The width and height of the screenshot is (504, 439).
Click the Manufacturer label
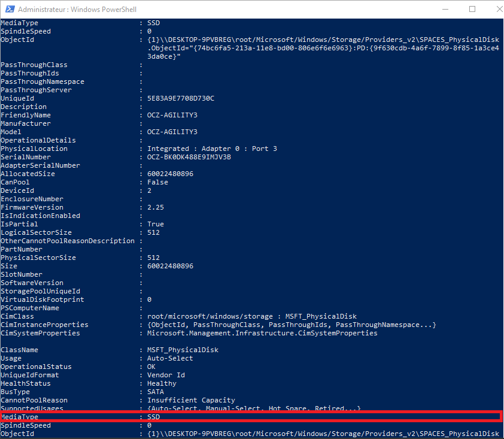26,123
